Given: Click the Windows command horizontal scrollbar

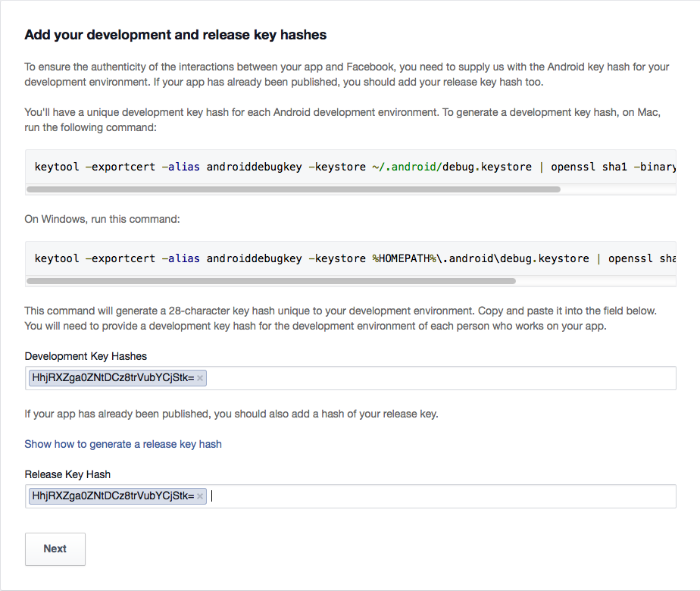Looking at the screenshot, I should click(x=271, y=280).
